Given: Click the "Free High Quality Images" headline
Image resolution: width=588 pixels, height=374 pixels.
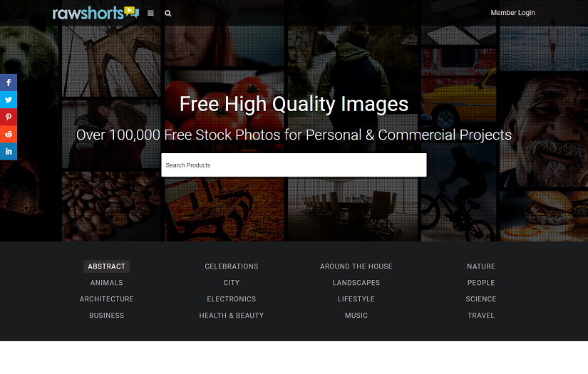Looking at the screenshot, I should pyautogui.click(x=294, y=104).
